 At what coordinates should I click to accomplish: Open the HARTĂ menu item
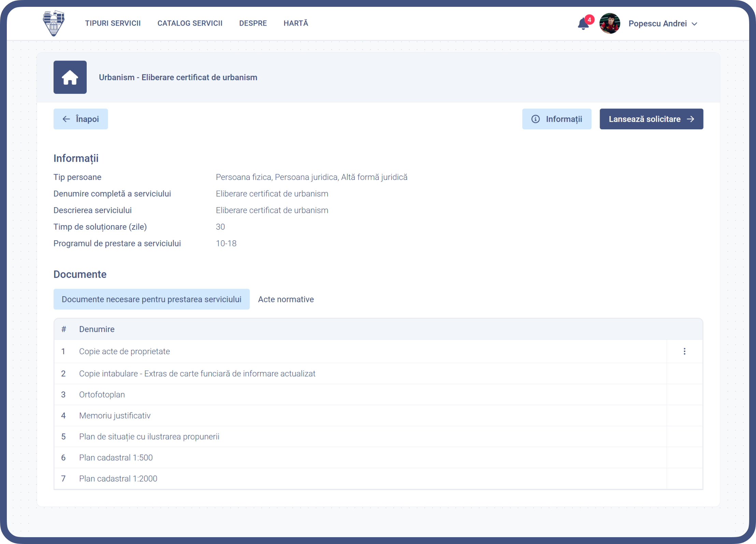(296, 23)
